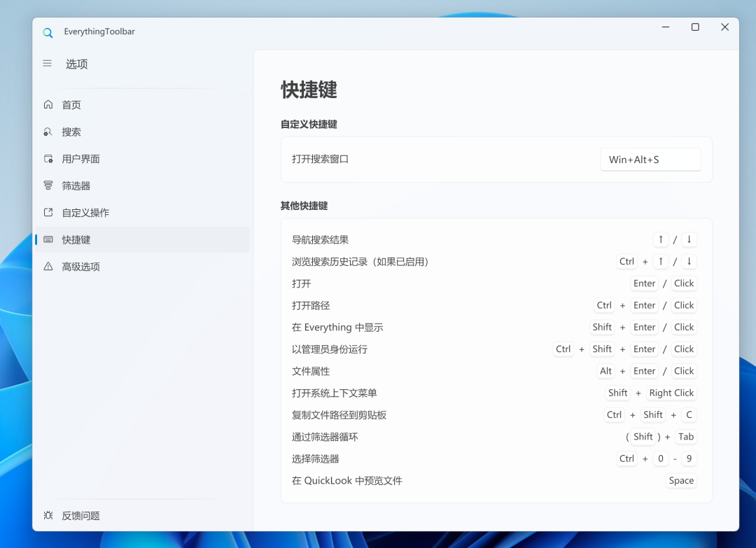This screenshot has width=756, height=548.
Task: Click the Right Click key badge
Action: coord(671,393)
